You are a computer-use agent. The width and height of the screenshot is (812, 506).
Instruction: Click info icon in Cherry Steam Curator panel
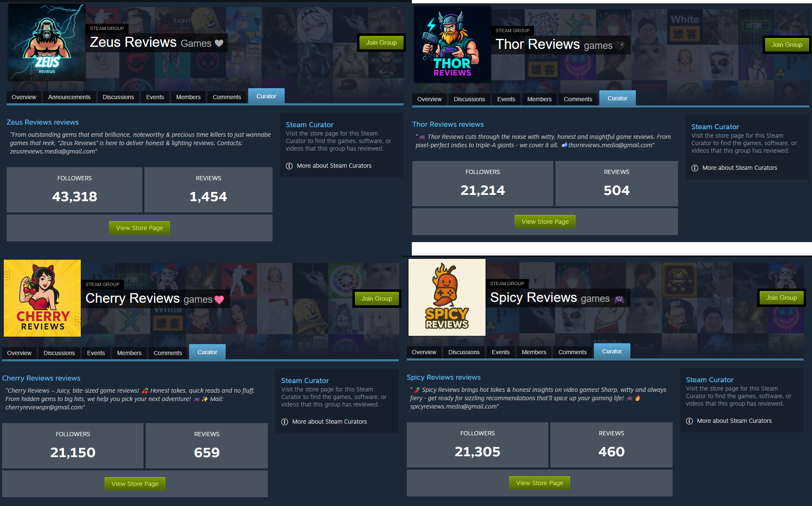click(285, 422)
